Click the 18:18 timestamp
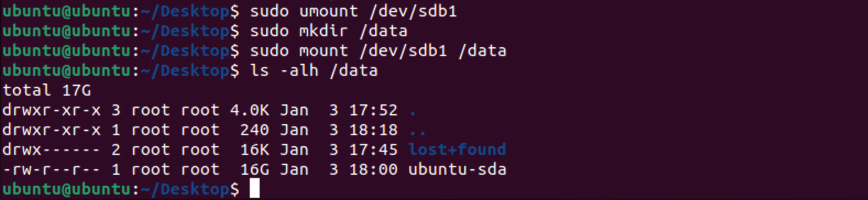868x200 pixels. pos(373,130)
